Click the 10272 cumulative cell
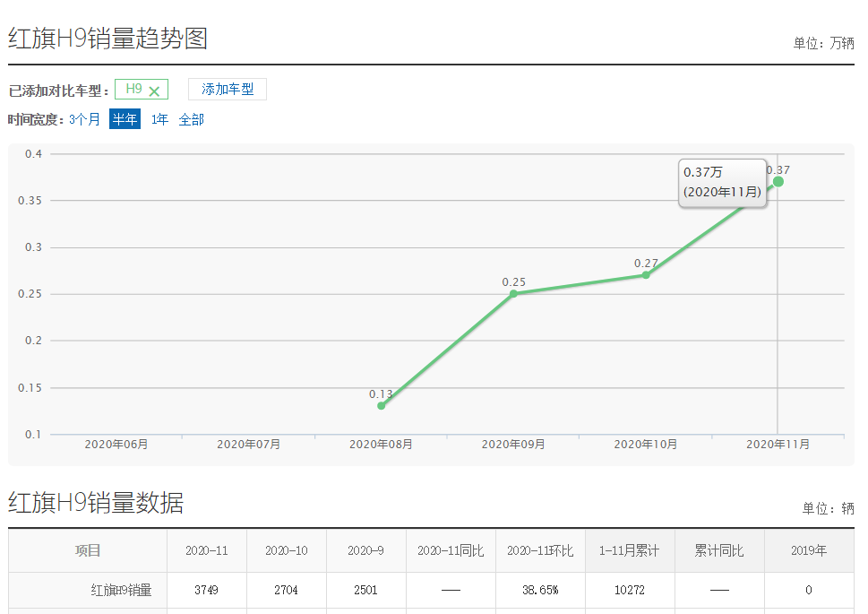 coord(630,590)
